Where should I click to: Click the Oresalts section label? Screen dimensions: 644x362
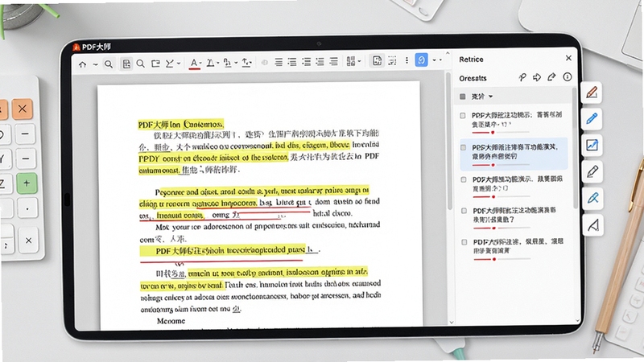pyautogui.click(x=473, y=78)
